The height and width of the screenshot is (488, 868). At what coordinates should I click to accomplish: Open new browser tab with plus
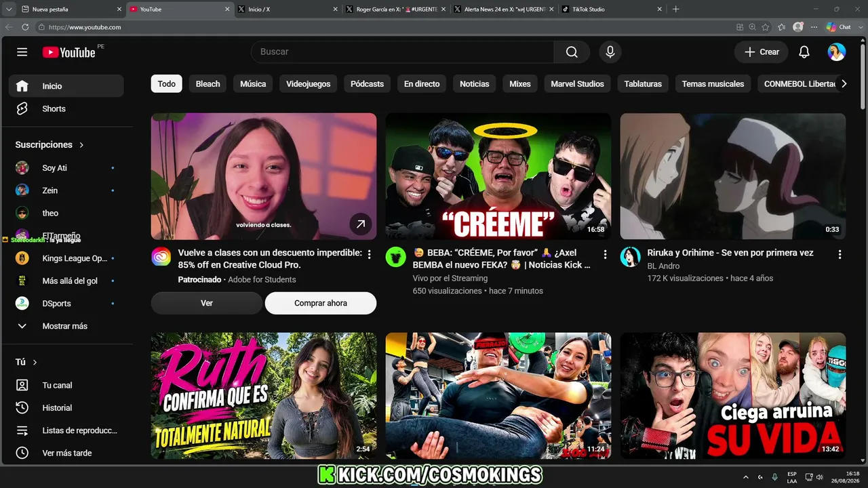[x=675, y=9]
